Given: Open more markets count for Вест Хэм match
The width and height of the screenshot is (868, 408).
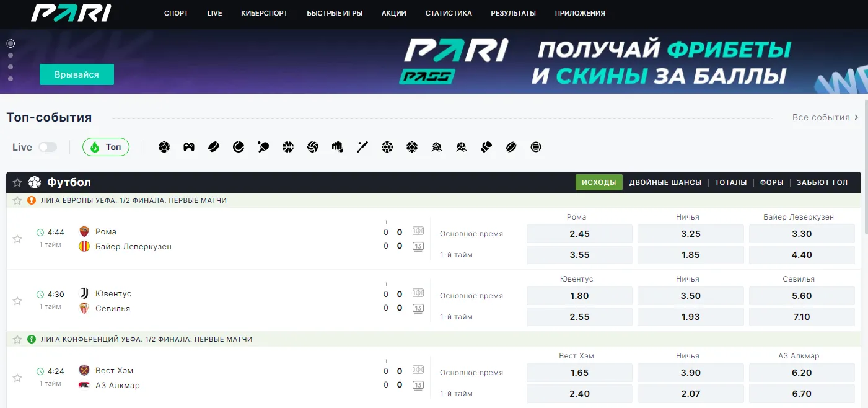Looking at the screenshot, I should [418, 385].
